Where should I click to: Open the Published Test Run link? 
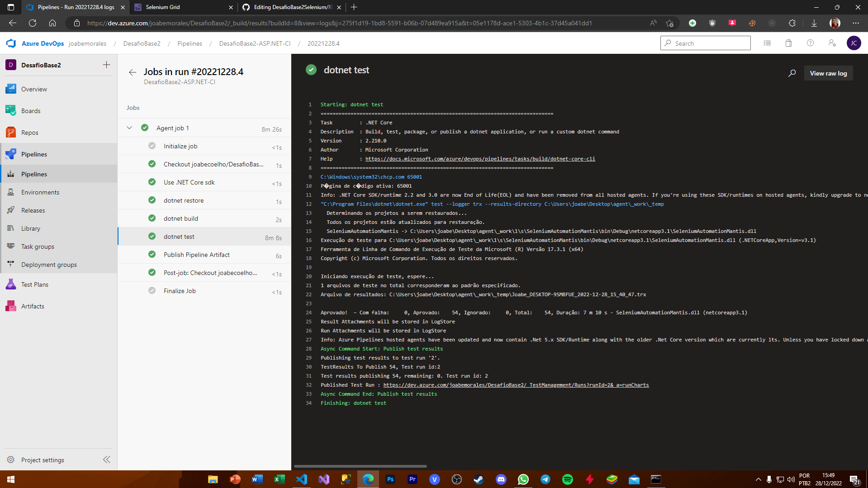click(x=516, y=384)
